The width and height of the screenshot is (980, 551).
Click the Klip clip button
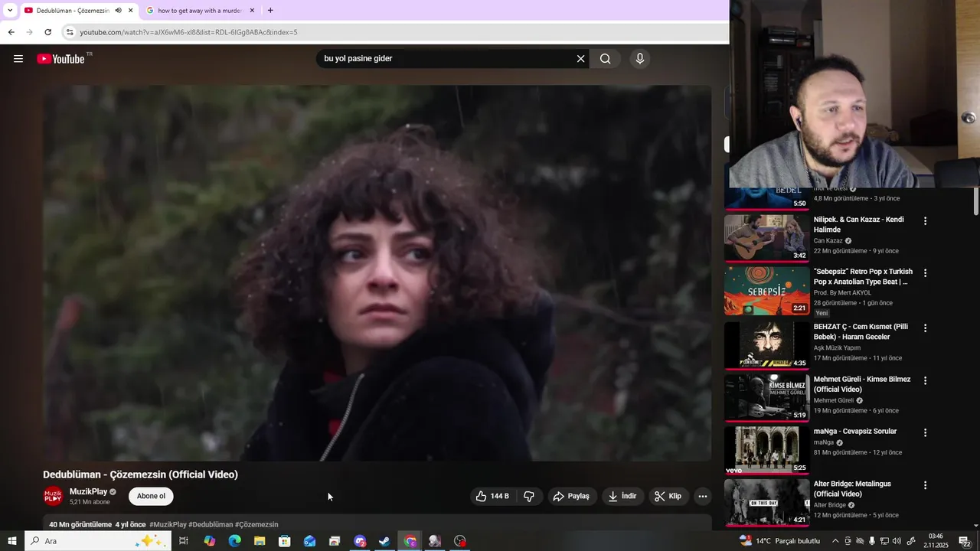pos(668,496)
